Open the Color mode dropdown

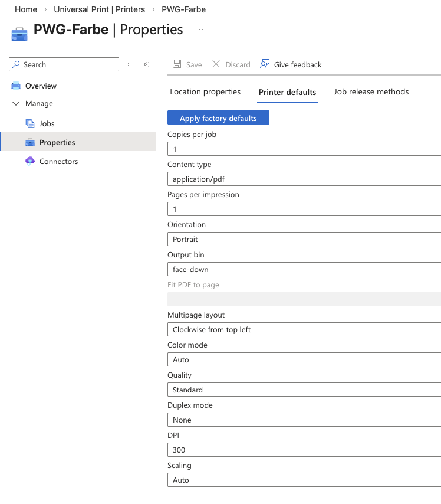click(304, 359)
